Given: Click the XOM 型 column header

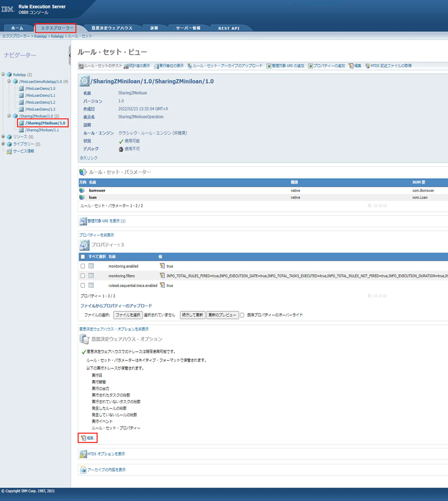Looking at the screenshot, I should tap(419, 182).
